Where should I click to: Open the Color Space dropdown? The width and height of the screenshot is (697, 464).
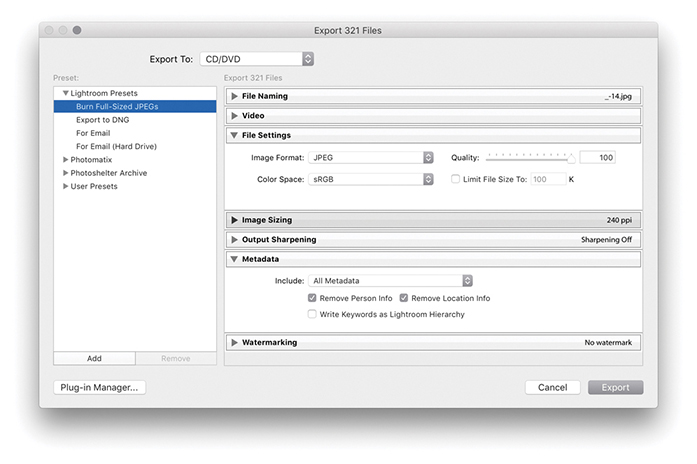click(x=370, y=179)
